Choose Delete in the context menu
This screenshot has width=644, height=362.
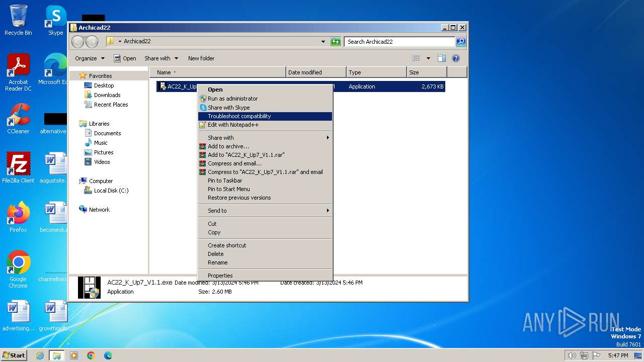[x=265, y=254]
